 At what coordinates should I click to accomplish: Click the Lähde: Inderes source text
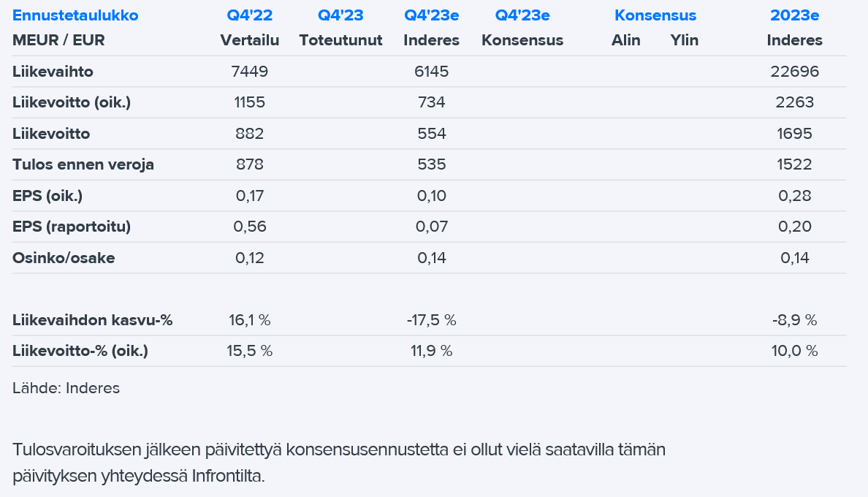66,388
